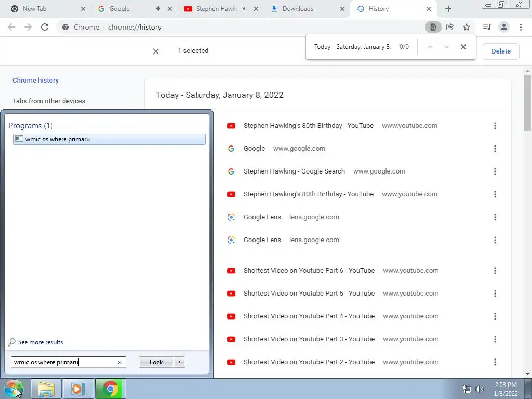Screen dimensions: 532x399
Task: Click the find-in-page icon in address bar
Action: click(x=433, y=27)
